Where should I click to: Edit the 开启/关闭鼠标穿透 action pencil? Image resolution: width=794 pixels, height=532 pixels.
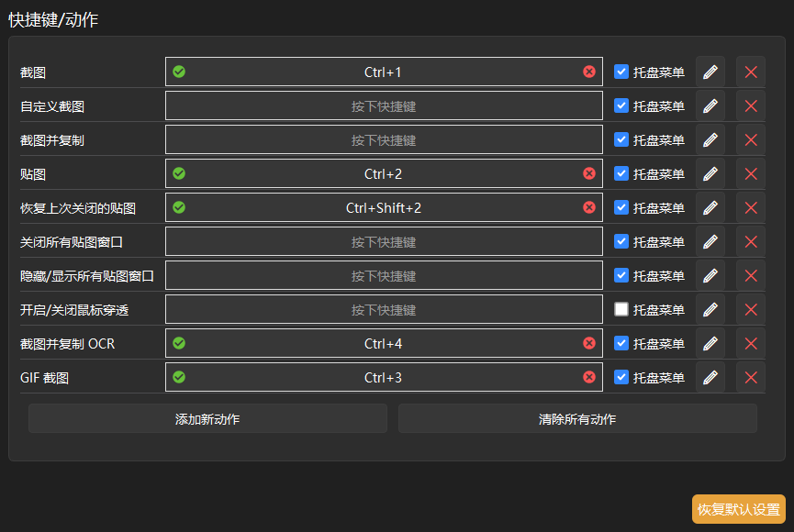[710, 309]
